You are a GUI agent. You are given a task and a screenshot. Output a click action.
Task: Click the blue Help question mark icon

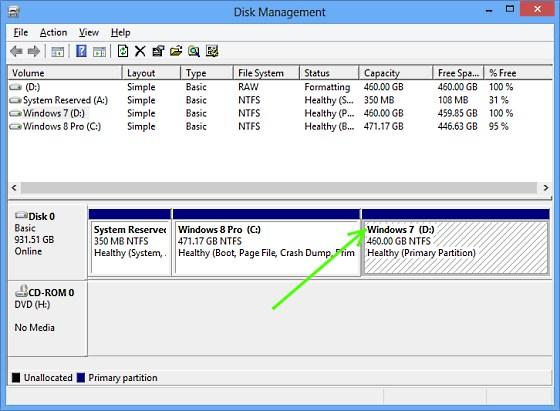pos(81,51)
